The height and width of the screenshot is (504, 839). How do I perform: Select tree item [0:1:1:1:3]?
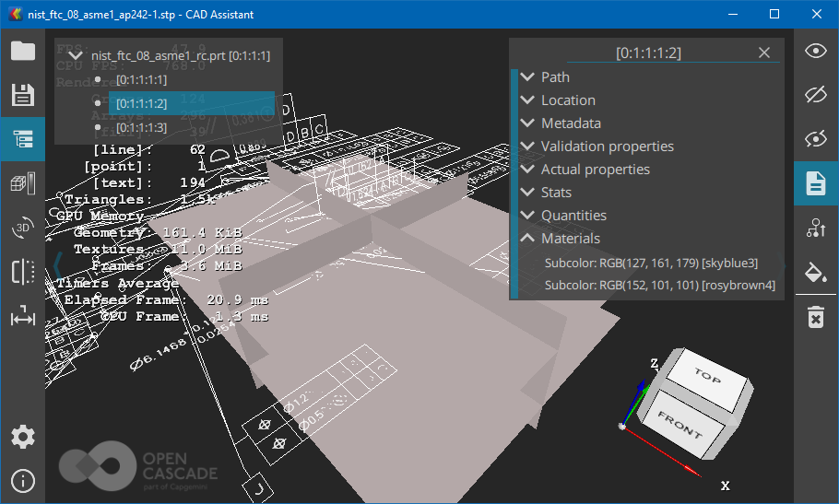click(x=141, y=127)
